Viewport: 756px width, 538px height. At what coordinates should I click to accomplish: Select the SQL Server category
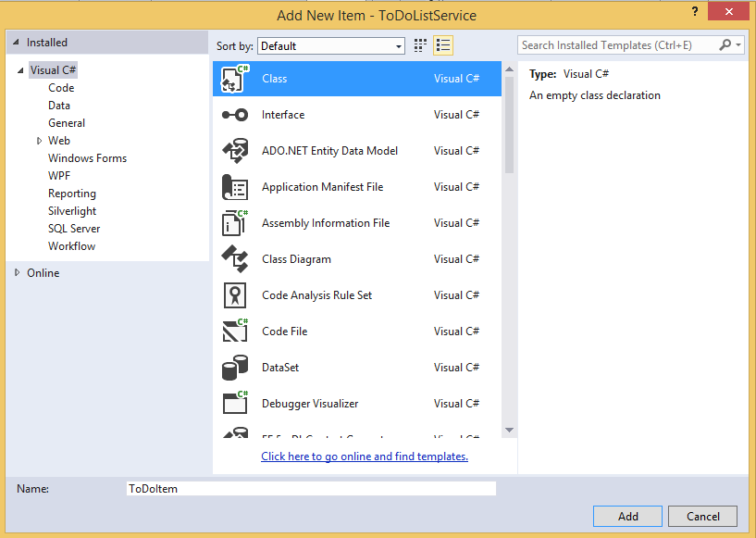tap(74, 229)
